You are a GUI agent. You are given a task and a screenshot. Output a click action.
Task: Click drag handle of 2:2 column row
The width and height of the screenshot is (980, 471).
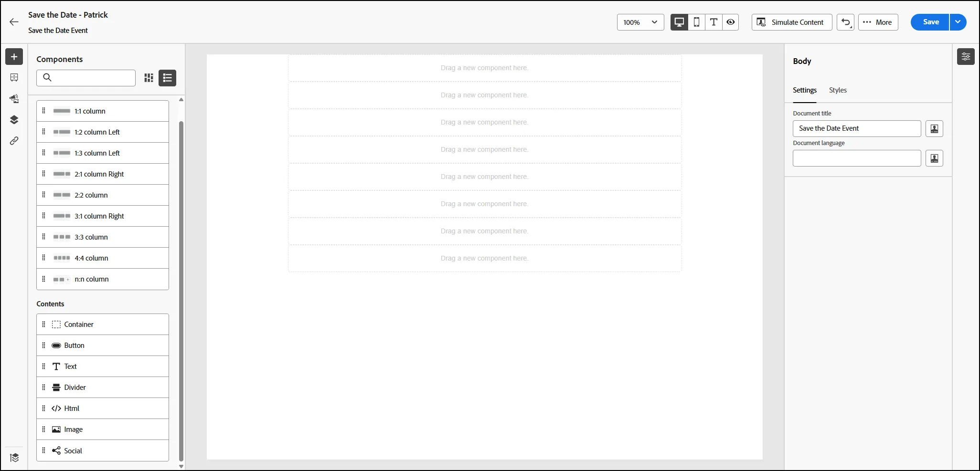click(x=43, y=195)
